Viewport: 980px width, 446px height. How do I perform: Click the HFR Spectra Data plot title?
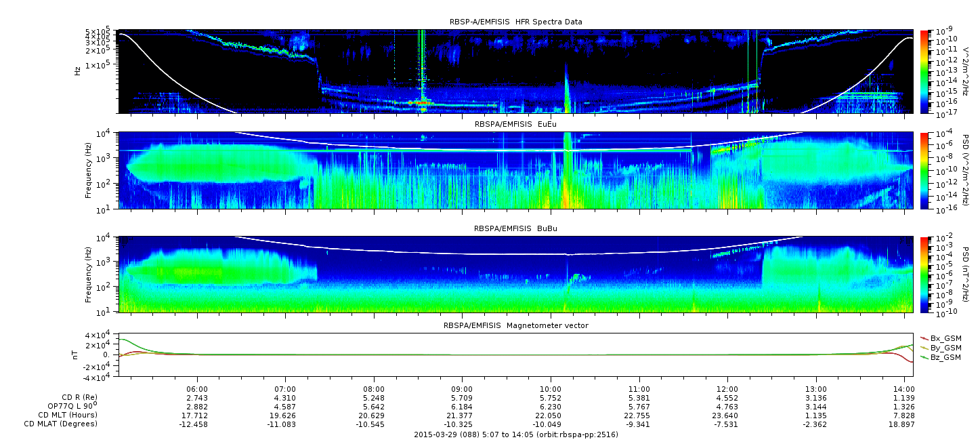[x=515, y=22]
